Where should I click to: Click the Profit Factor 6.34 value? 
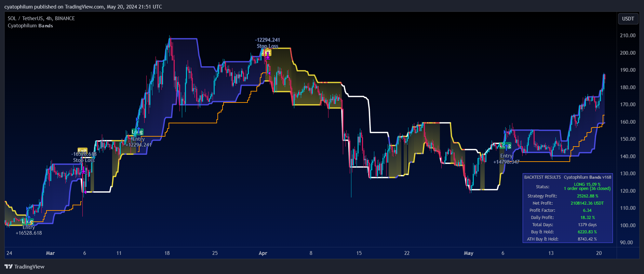pyautogui.click(x=587, y=210)
